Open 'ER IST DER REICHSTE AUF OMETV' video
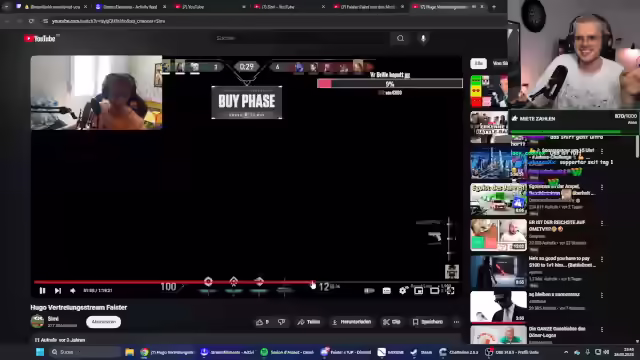 [498, 235]
